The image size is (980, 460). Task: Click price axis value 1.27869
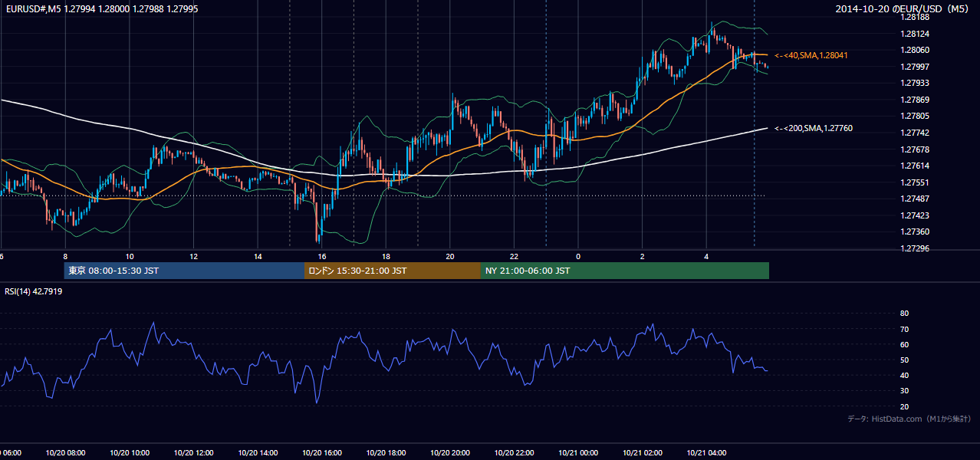915,100
